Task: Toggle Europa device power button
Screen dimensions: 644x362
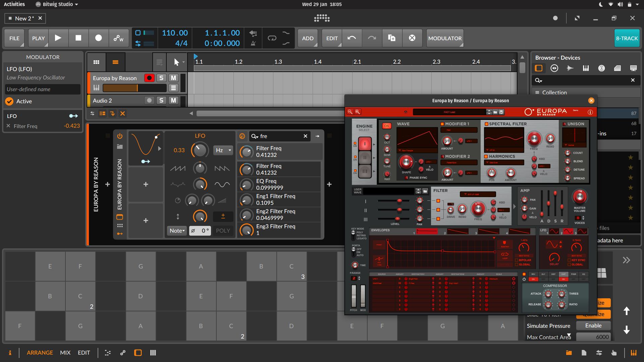Action: coord(120,136)
